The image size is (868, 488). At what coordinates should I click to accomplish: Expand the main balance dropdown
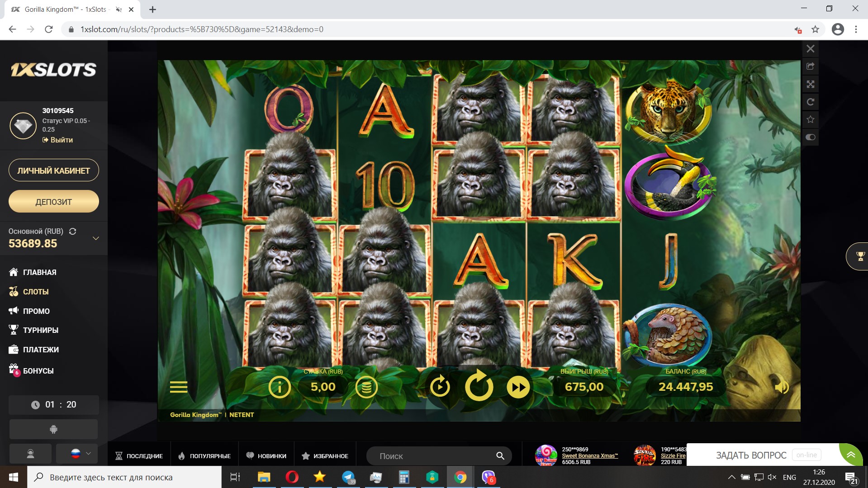pyautogui.click(x=95, y=238)
